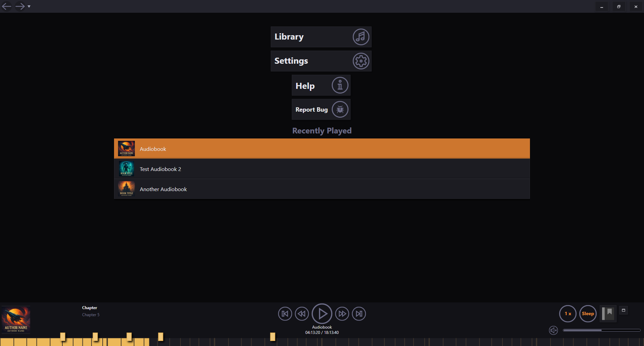Click the Help info icon
The width and height of the screenshot is (644, 346).
(x=339, y=85)
